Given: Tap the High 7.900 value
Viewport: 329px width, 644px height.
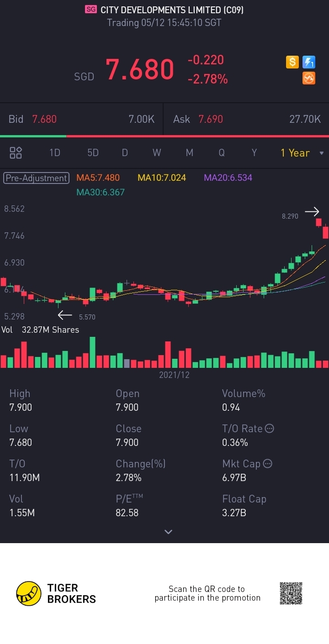Looking at the screenshot, I should point(21,407).
